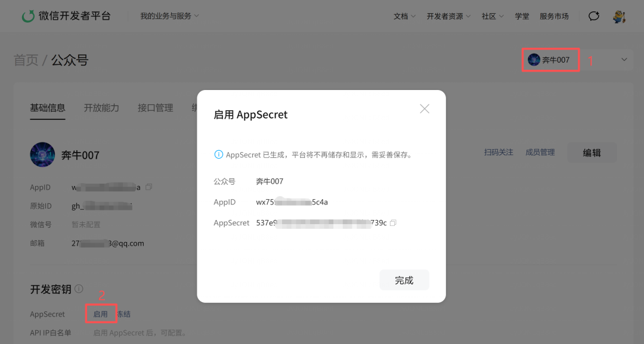Expand the 文档 menu
The width and height of the screenshot is (644, 344).
[404, 17]
